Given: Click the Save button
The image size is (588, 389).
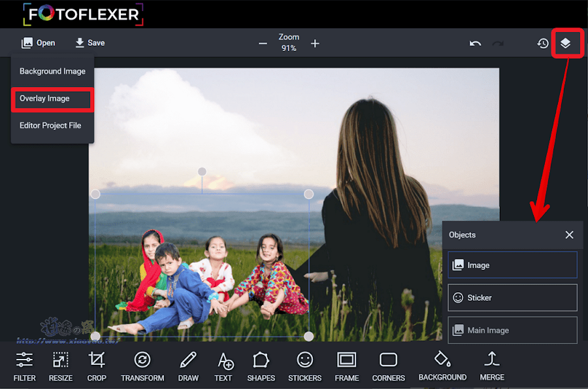Looking at the screenshot, I should 90,42.
